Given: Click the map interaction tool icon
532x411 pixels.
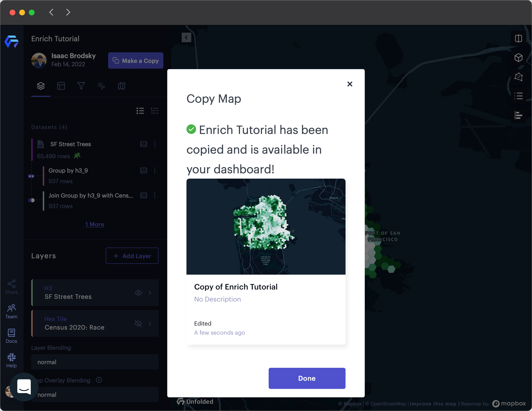Looking at the screenshot, I should (x=101, y=86).
